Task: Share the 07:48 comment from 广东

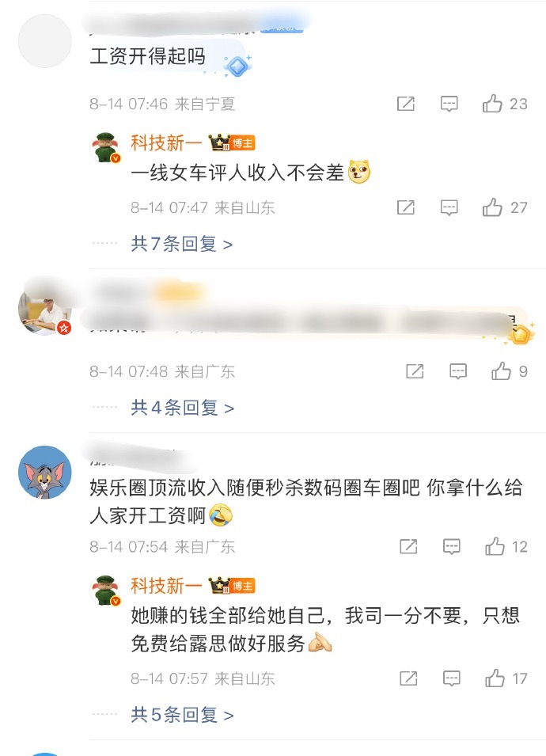Action: pos(415,371)
